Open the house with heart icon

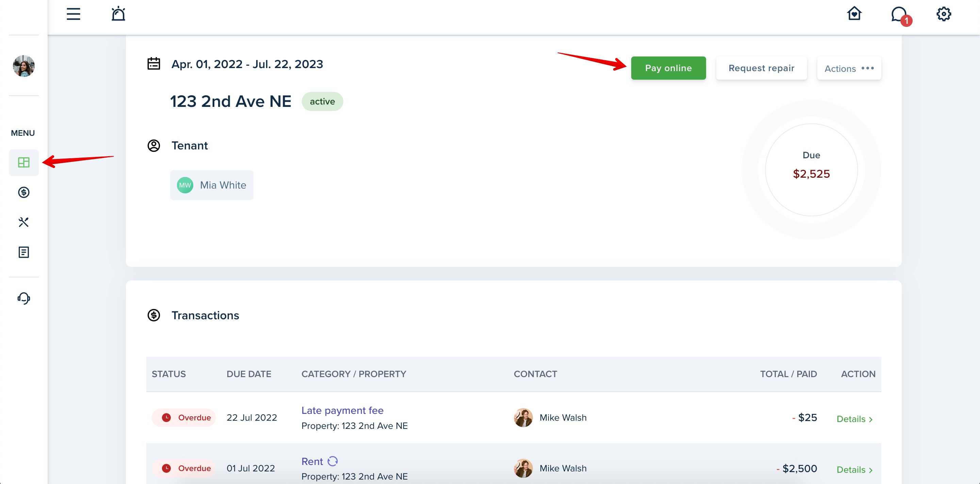pos(854,14)
